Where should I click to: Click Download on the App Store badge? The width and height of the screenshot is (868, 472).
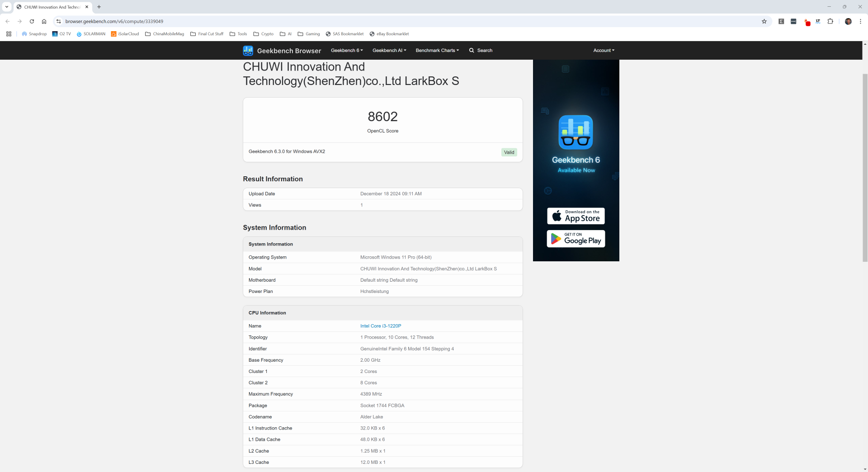[576, 216]
